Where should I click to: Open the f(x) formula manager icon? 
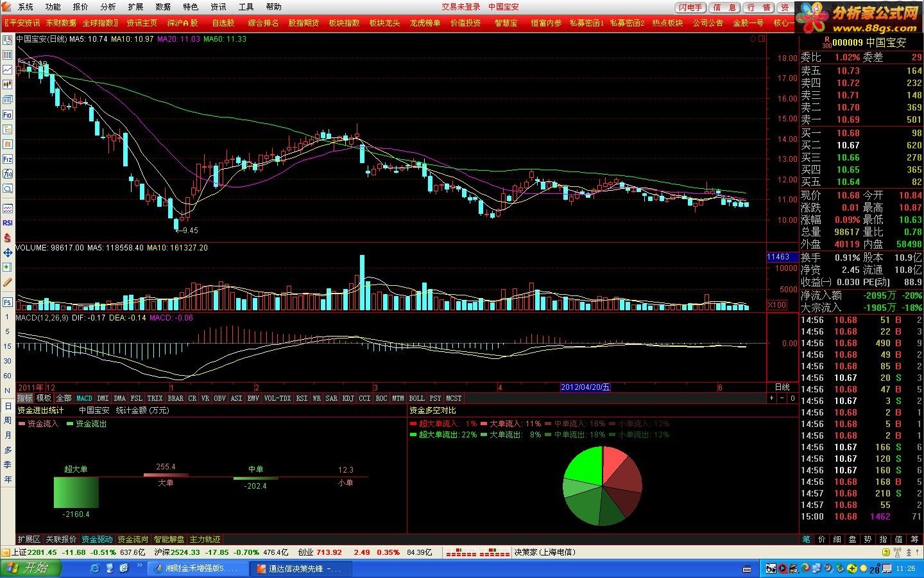[x=8, y=173]
